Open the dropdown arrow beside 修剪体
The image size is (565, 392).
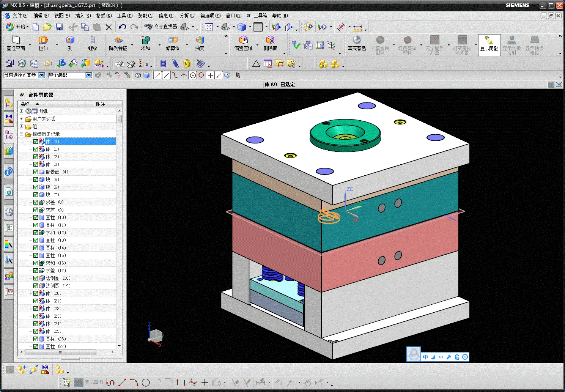pyautogui.click(x=187, y=45)
